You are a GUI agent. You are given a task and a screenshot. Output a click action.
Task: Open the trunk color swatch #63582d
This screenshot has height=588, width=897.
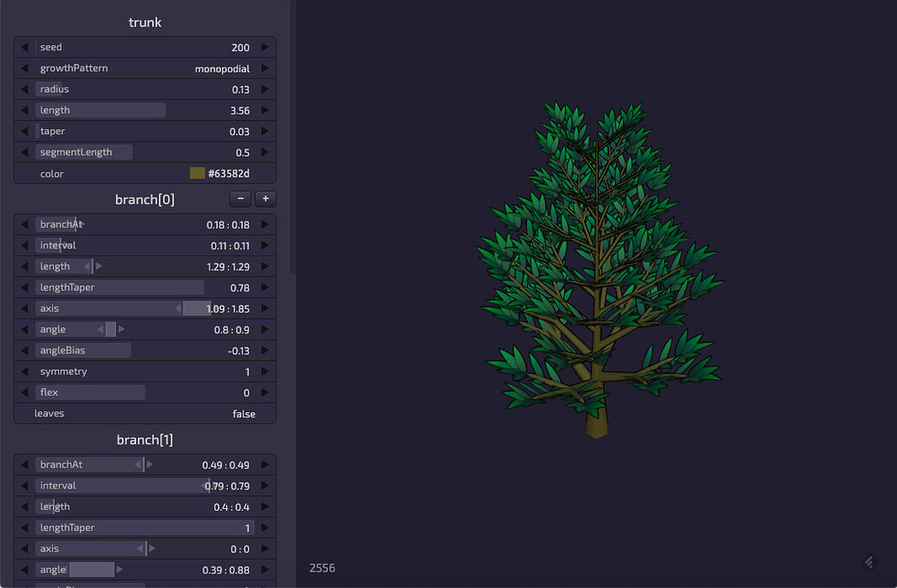coord(198,172)
